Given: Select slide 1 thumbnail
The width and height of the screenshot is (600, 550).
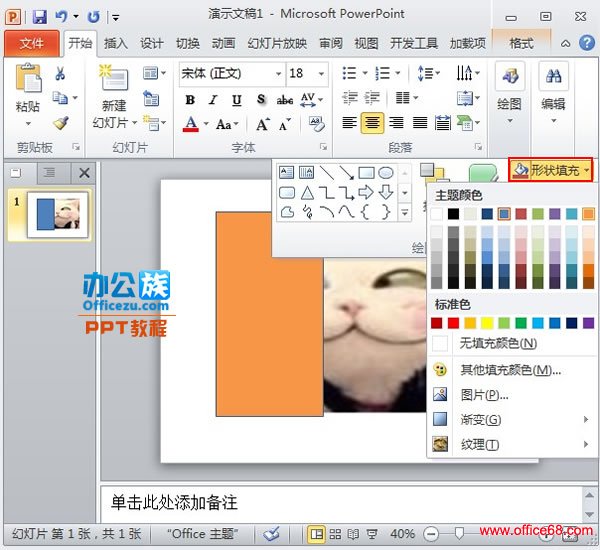Looking at the screenshot, I should coord(57,214).
